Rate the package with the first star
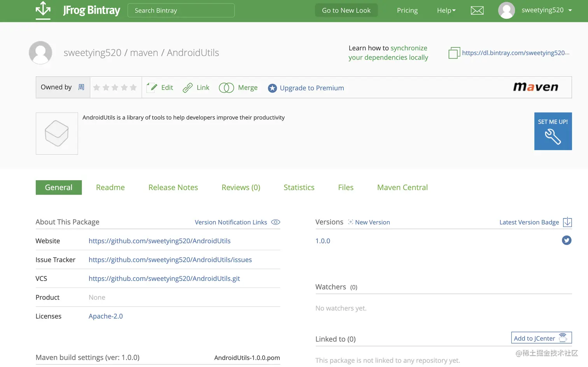The height and width of the screenshot is (367, 588). coord(97,88)
